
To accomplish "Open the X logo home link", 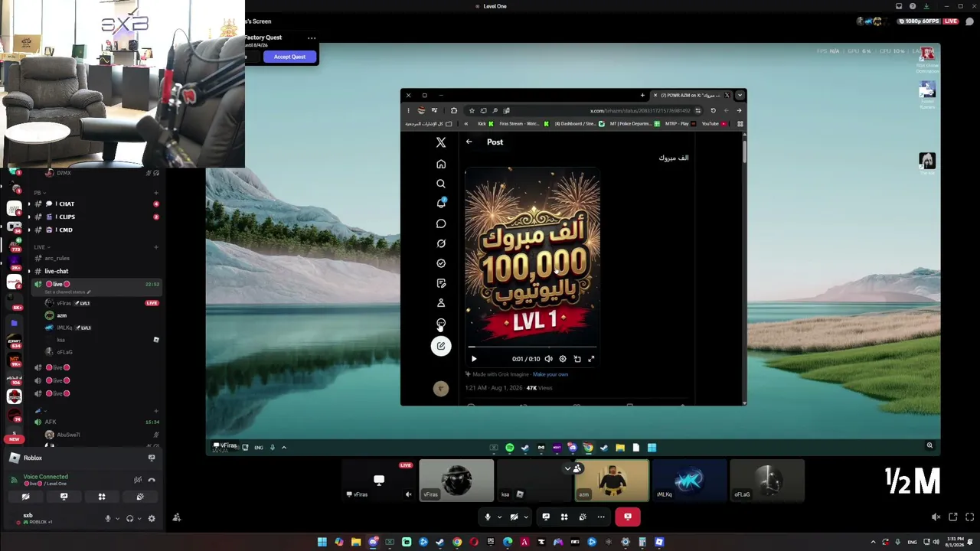I will (x=441, y=142).
